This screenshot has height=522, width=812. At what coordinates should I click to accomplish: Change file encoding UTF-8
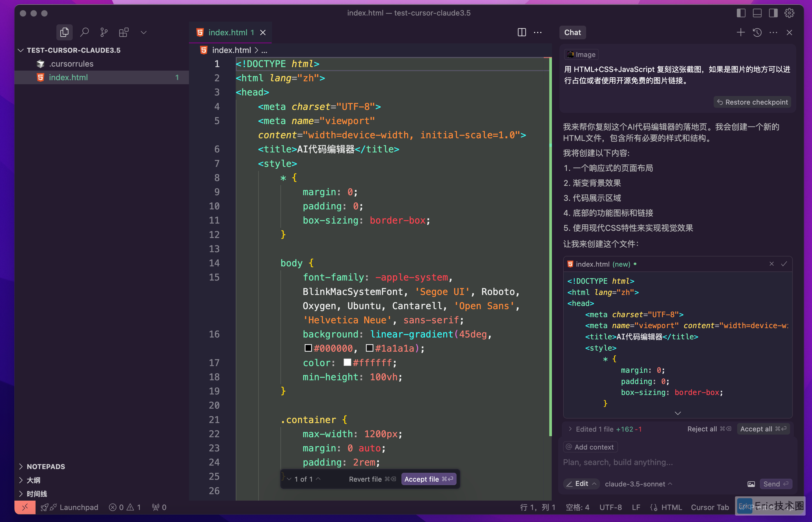click(610, 507)
